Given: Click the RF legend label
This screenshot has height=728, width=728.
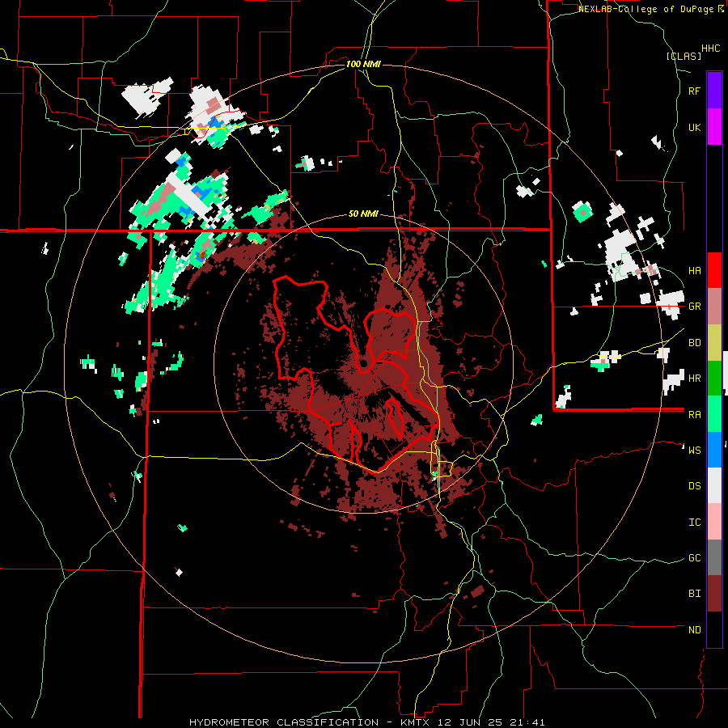Looking at the screenshot, I should coord(694,91).
